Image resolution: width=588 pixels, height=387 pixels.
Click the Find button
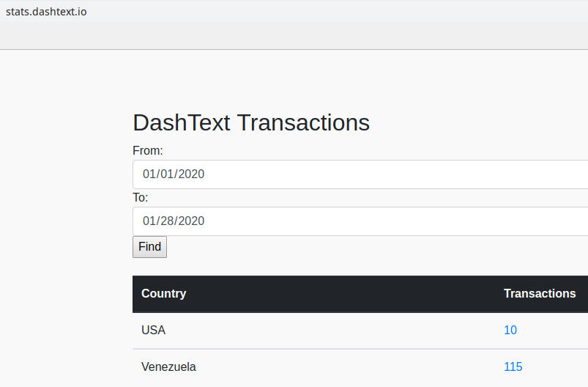pyautogui.click(x=149, y=247)
